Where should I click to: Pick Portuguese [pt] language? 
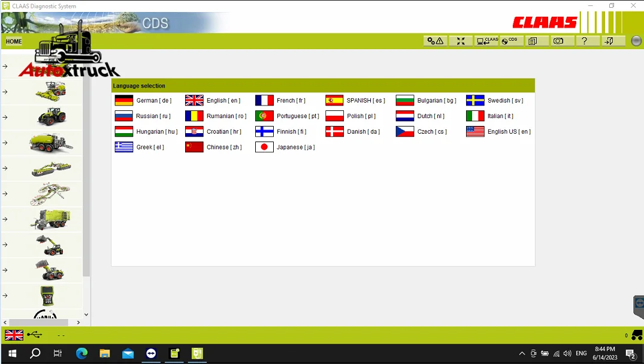click(x=287, y=116)
